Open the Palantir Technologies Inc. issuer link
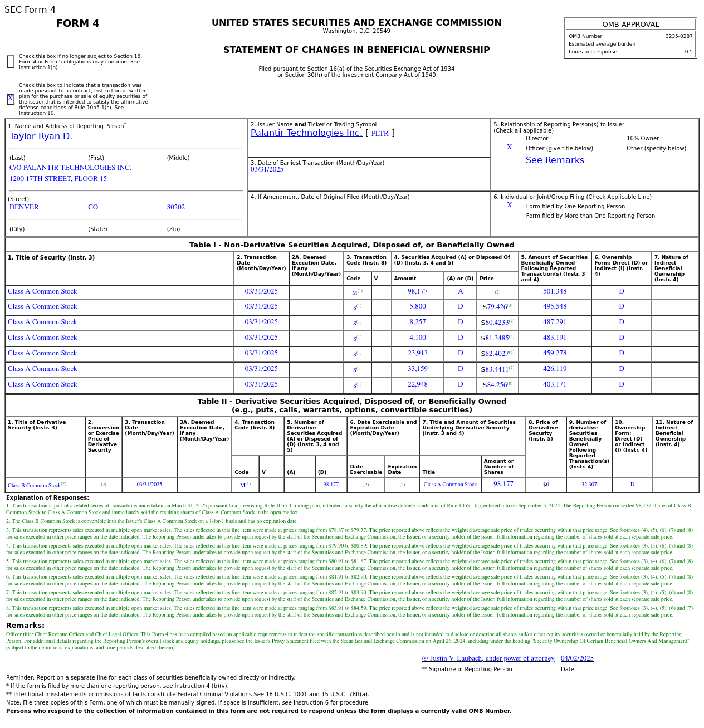704x728 pixels. tap(306, 133)
